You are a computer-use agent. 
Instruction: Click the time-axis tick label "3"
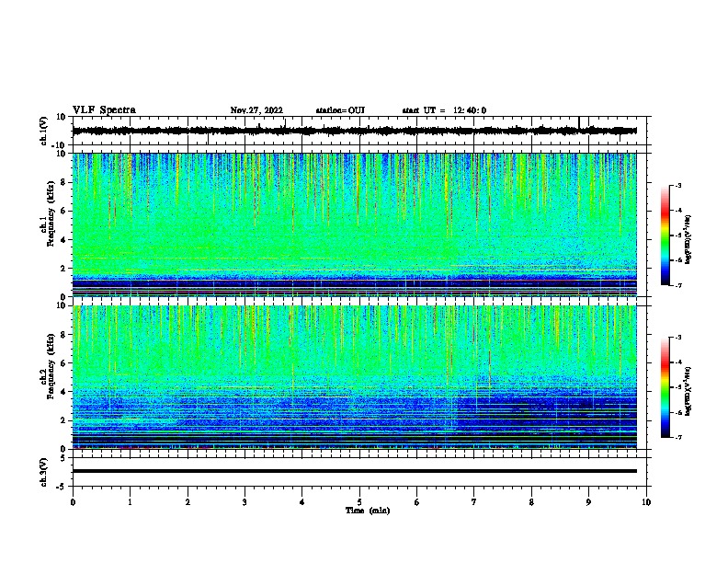click(x=245, y=502)
